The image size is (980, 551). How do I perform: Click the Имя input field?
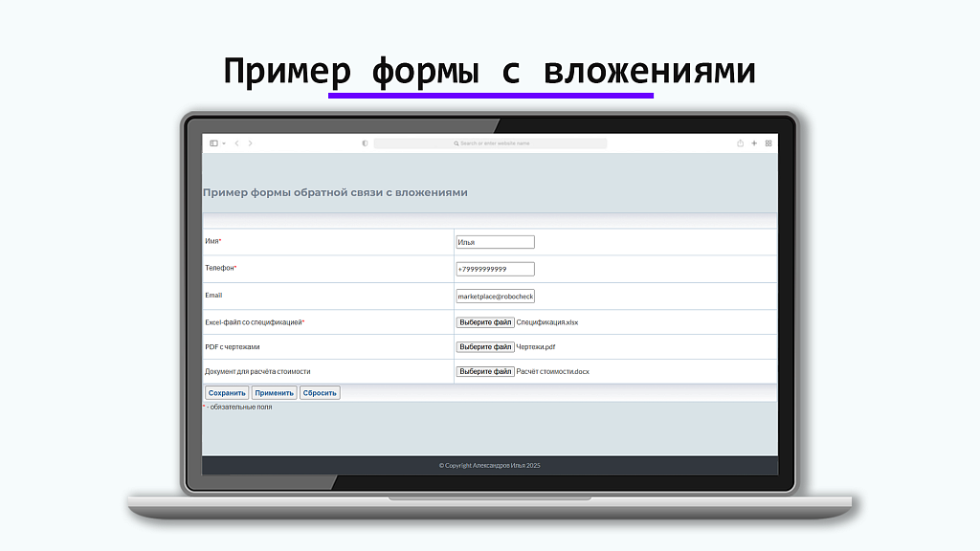(x=495, y=242)
